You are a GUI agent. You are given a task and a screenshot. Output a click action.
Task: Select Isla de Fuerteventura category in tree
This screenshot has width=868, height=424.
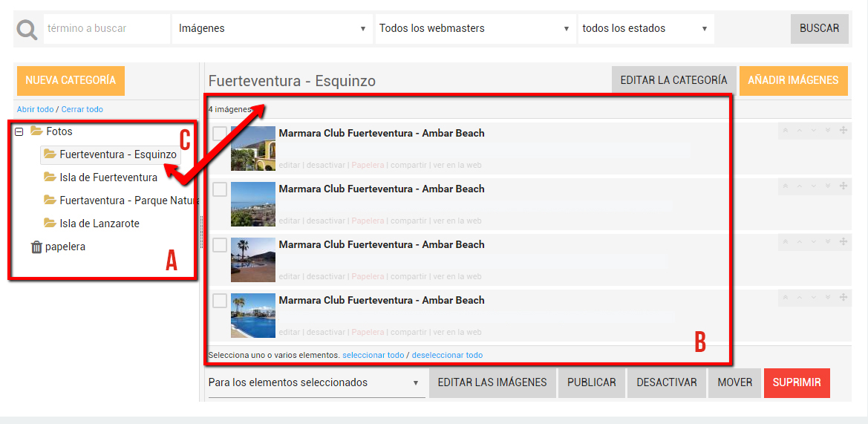108,177
